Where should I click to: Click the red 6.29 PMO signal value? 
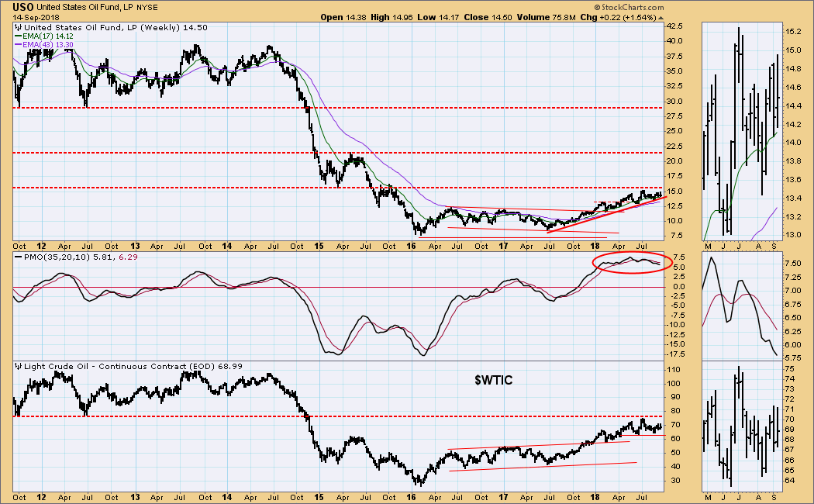coord(128,257)
